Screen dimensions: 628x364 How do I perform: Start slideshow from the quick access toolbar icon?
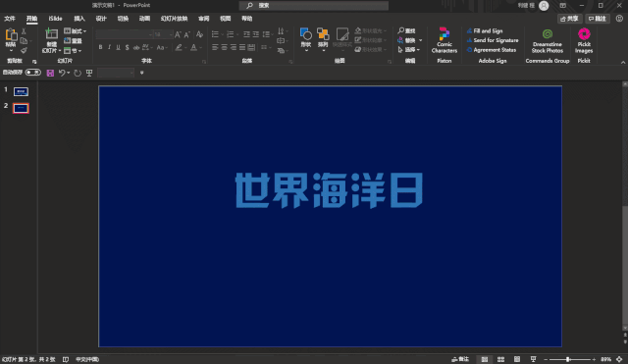[x=89, y=73]
